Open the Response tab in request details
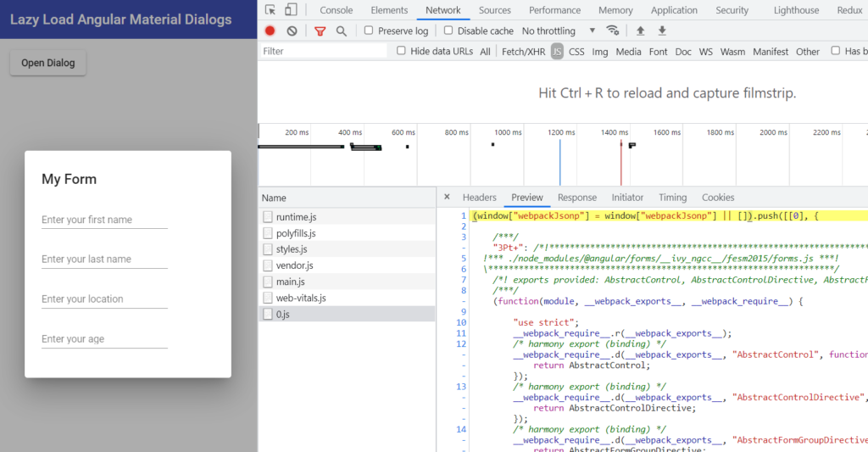Viewport: 868px width, 452px height. coord(576,198)
